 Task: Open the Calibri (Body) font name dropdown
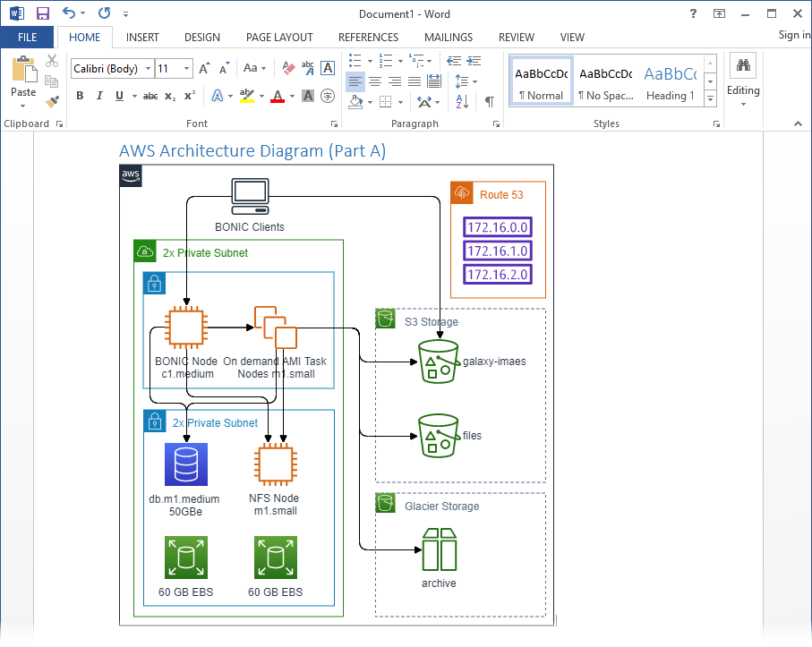[x=148, y=68]
